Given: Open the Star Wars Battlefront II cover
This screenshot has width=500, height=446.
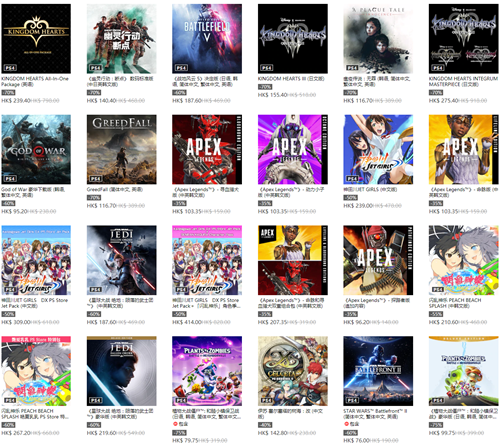Looking at the screenshot, I should click(378, 371).
